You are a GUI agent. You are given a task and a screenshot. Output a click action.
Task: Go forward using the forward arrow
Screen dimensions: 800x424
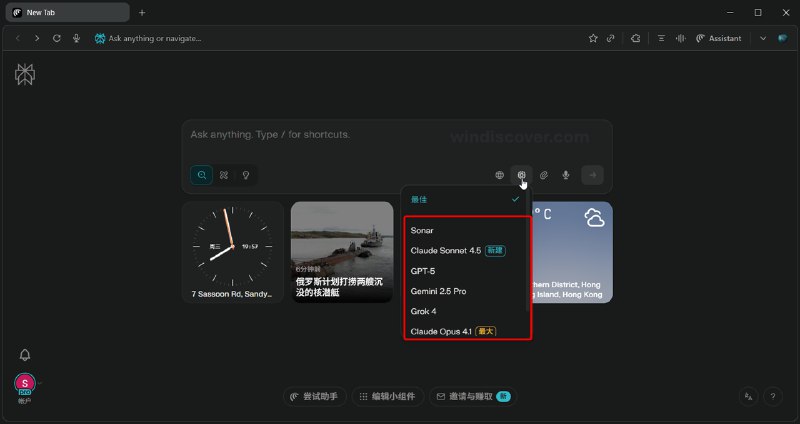(x=37, y=38)
